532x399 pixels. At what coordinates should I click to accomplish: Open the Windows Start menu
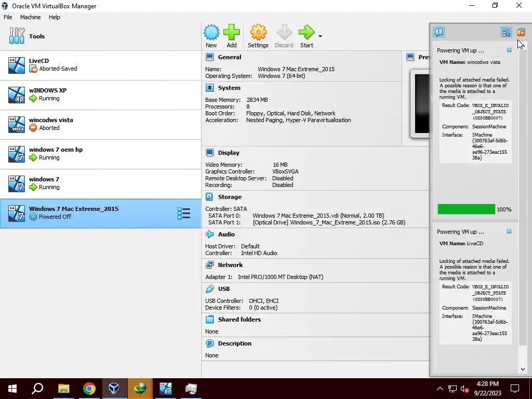tap(12, 389)
